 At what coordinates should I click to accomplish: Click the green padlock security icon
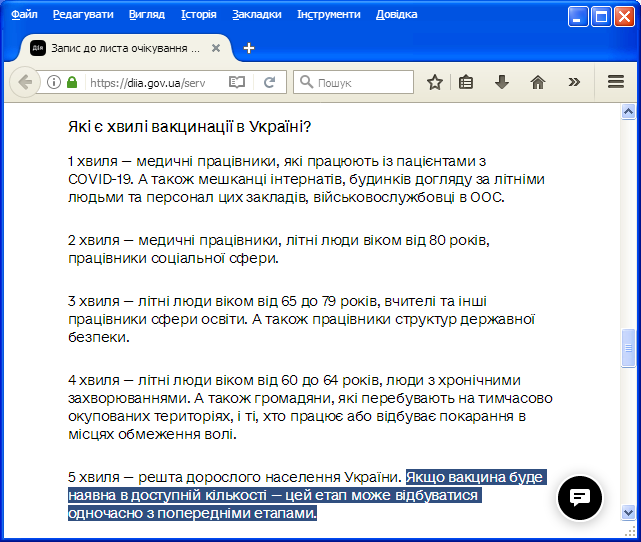[72, 82]
